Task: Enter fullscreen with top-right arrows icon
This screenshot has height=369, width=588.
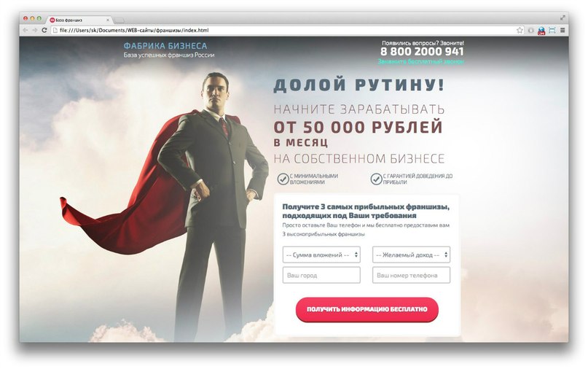Action: pyautogui.click(x=562, y=18)
